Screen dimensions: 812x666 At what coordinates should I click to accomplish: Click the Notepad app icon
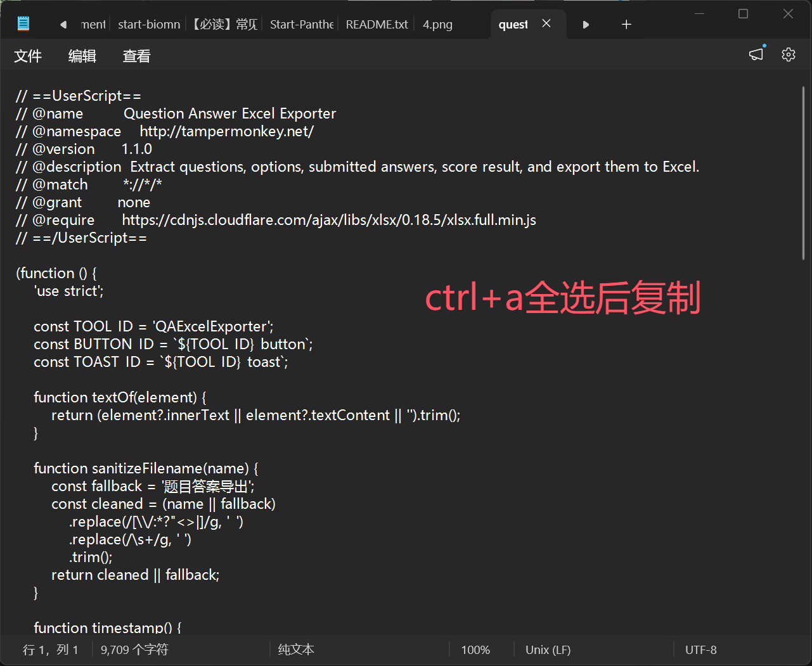23,24
